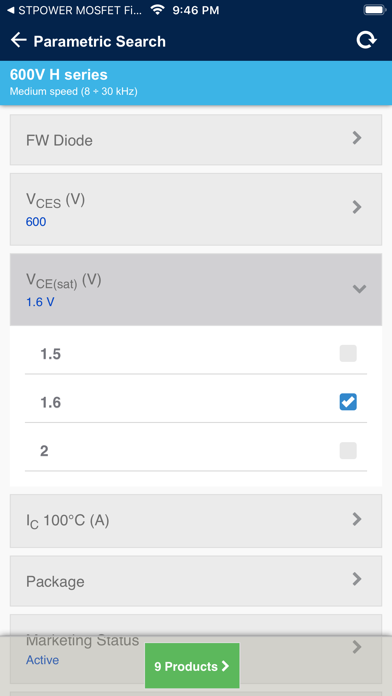Expand the FW Diode filter
392x696 pixels.
click(x=196, y=140)
